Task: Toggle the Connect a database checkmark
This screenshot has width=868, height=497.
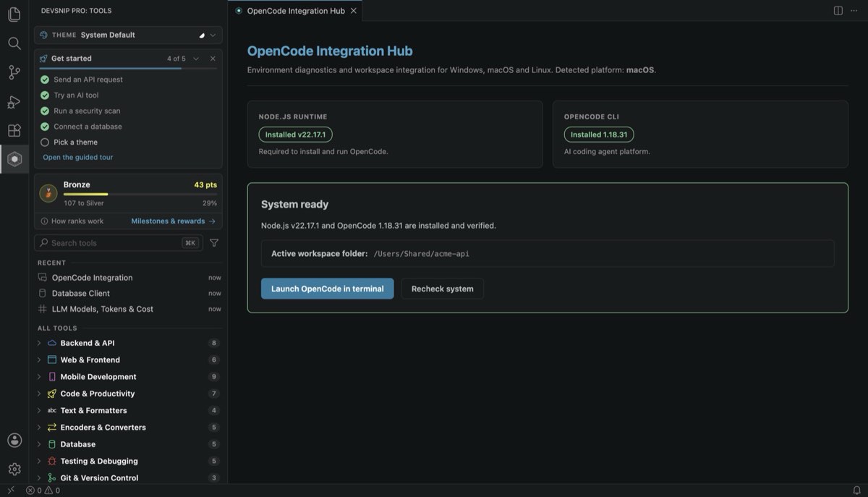Action: point(45,127)
